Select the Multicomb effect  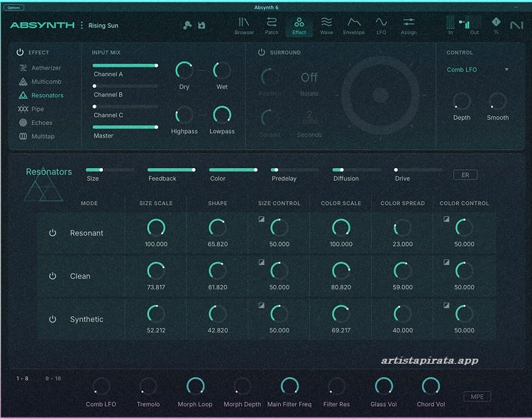pos(40,82)
